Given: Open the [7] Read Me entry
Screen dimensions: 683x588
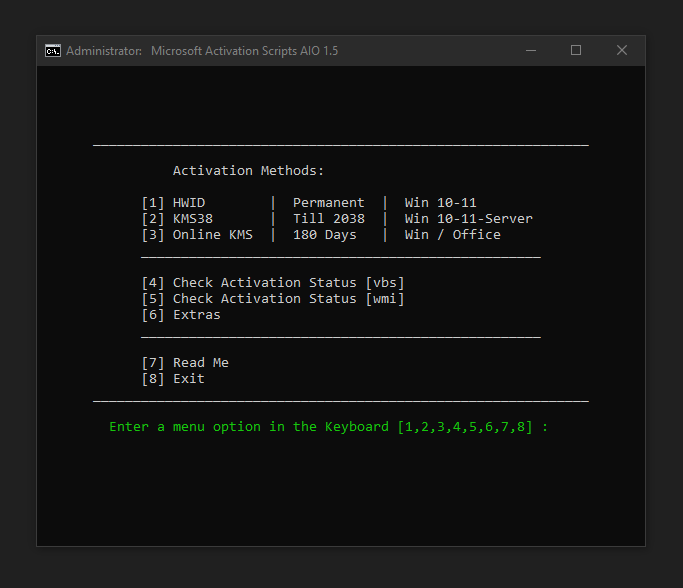Looking at the screenshot, I should pos(185,363).
